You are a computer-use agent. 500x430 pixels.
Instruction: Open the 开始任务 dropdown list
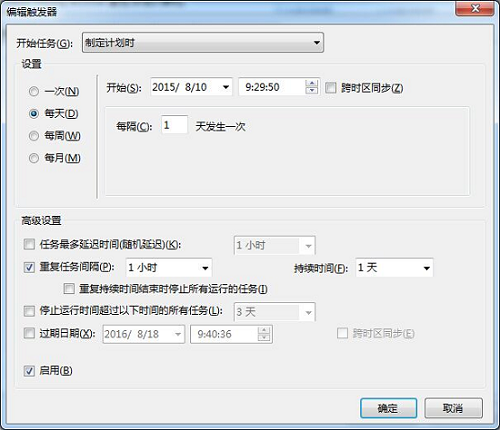[203, 43]
